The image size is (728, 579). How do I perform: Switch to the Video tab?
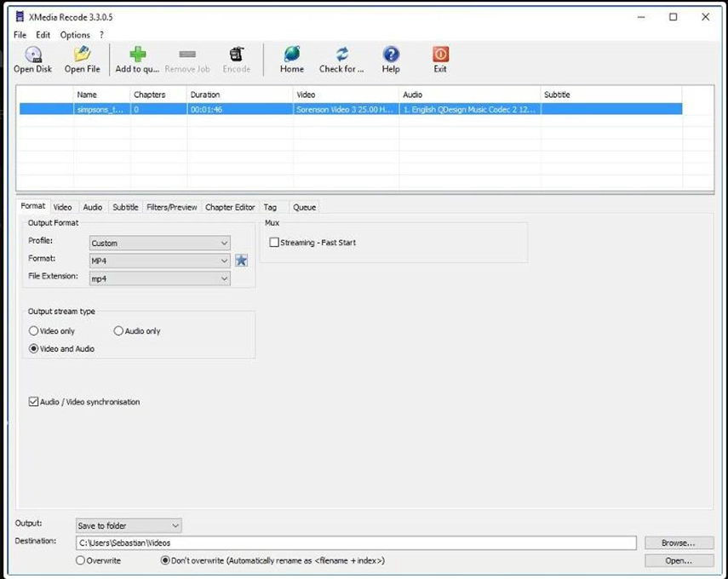62,207
